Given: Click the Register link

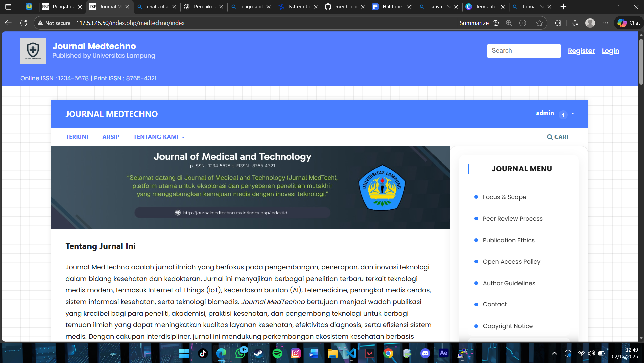Looking at the screenshot, I should pyautogui.click(x=581, y=51).
